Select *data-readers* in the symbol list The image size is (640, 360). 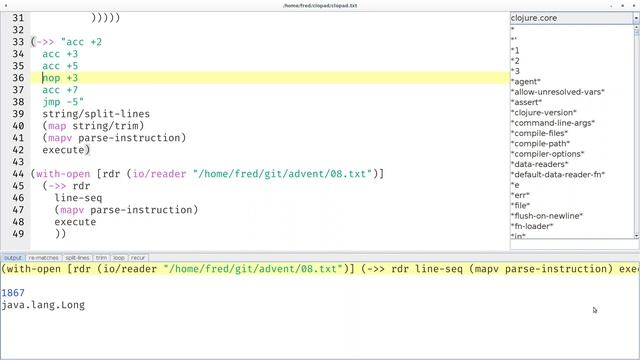click(540, 164)
